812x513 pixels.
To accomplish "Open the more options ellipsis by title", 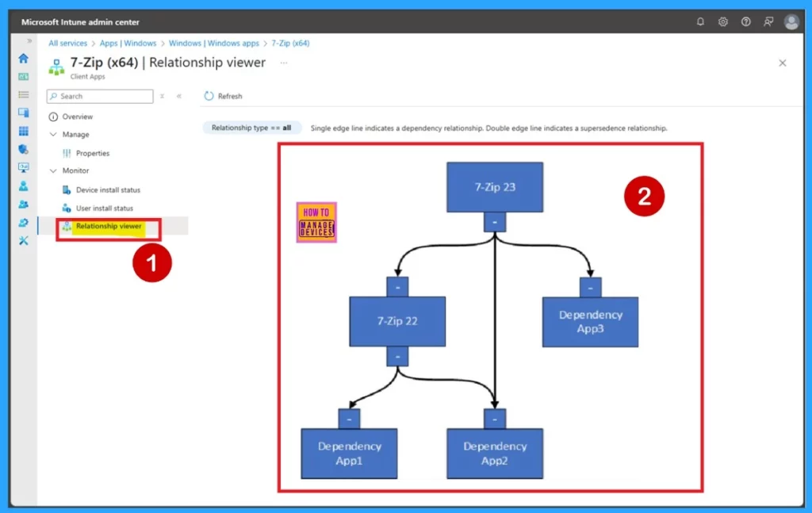I will coord(284,63).
